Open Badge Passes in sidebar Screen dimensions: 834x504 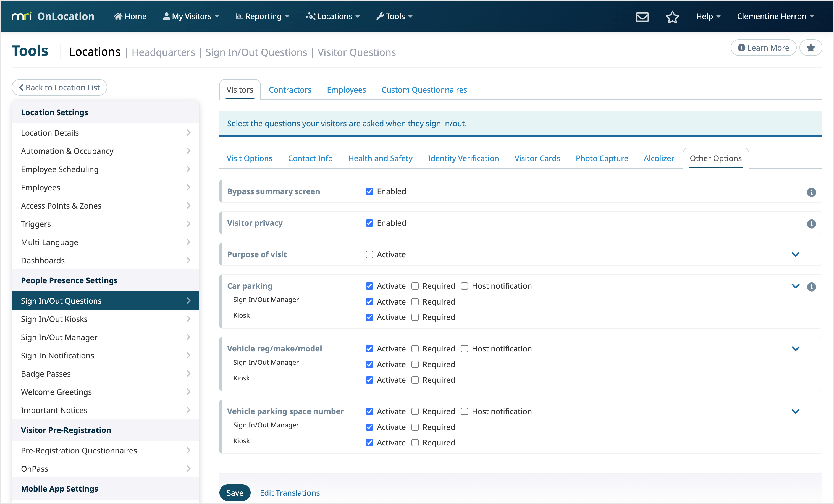tap(105, 374)
